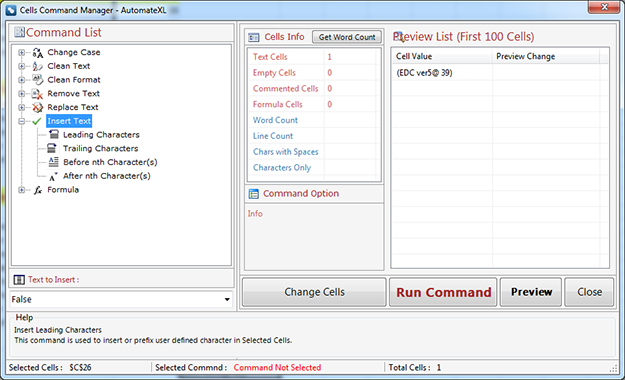This screenshot has width=625, height=380.
Task: Click the Total Cells status entry
Action: pyautogui.click(x=415, y=368)
